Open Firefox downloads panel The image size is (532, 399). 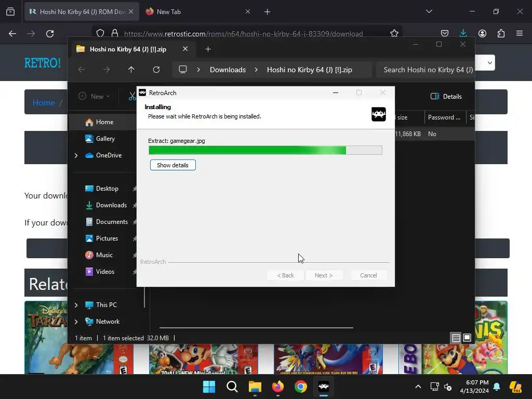(x=463, y=34)
